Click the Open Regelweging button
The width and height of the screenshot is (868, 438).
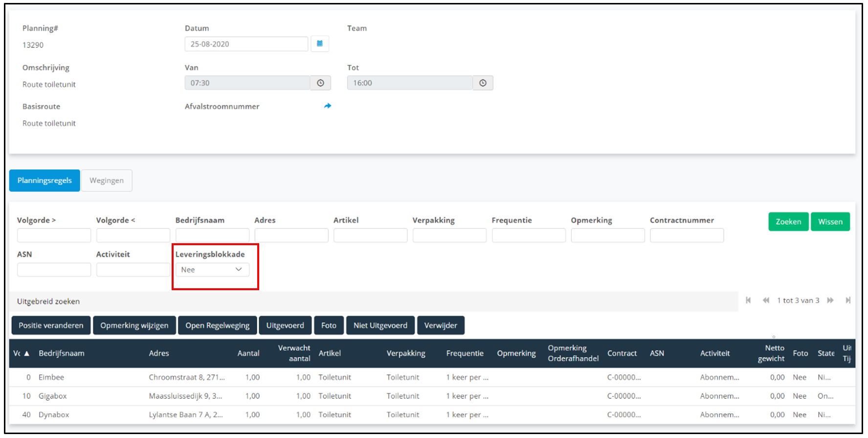click(x=218, y=325)
